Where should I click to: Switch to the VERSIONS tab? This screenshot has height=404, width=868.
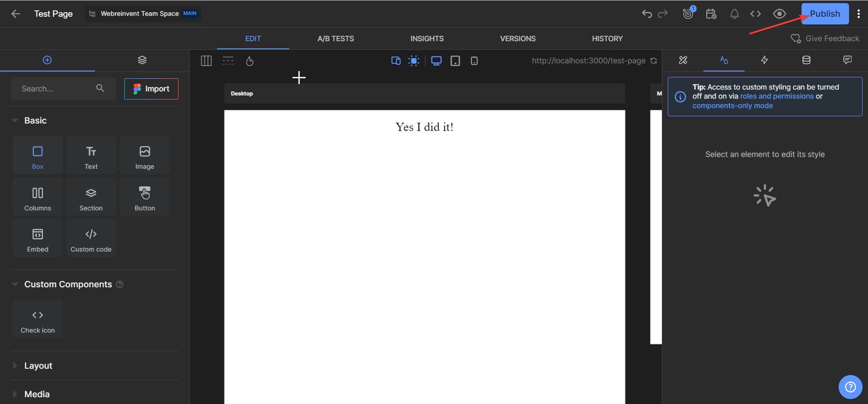click(518, 38)
